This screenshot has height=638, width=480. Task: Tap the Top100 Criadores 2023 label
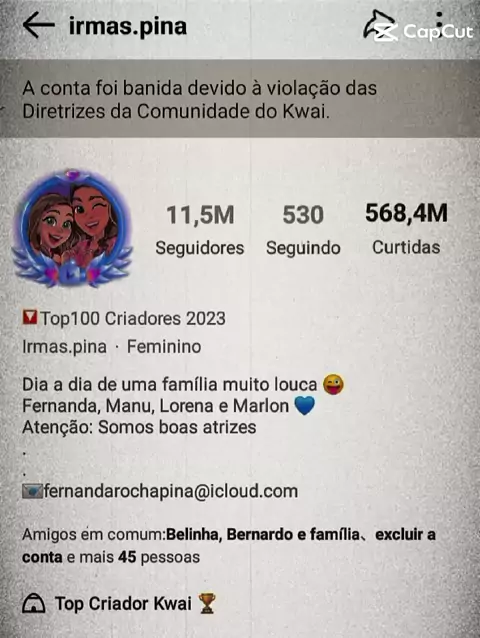click(x=133, y=318)
